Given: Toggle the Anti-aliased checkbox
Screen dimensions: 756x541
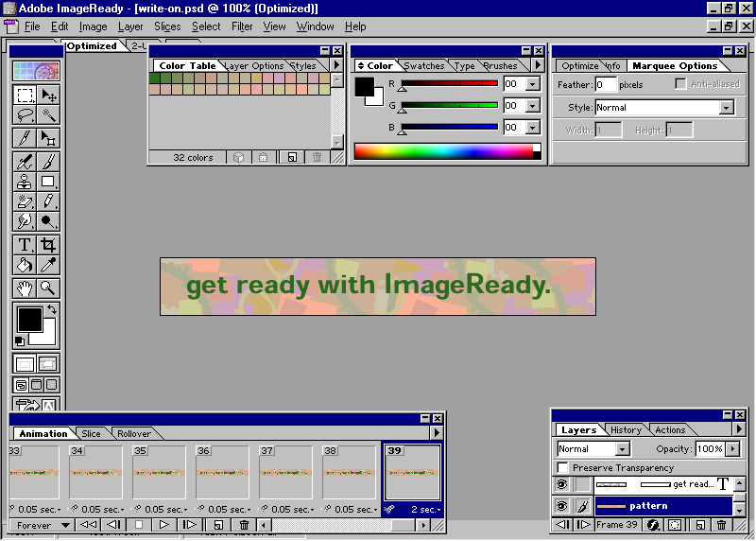Looking at the screenshot, I should [x=680, y=84].
